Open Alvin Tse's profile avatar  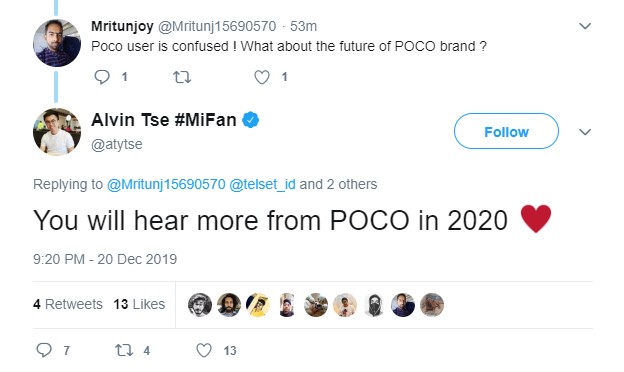(x=57, y=132)
